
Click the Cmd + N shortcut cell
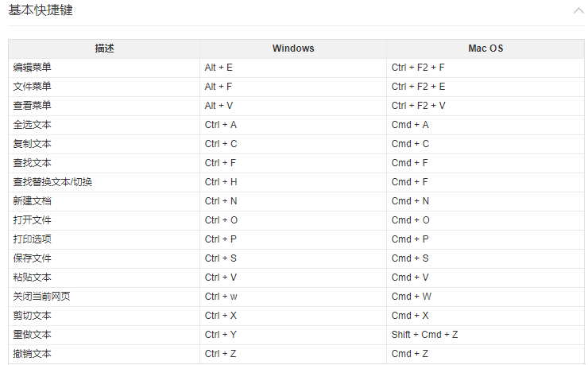point(410,201)
